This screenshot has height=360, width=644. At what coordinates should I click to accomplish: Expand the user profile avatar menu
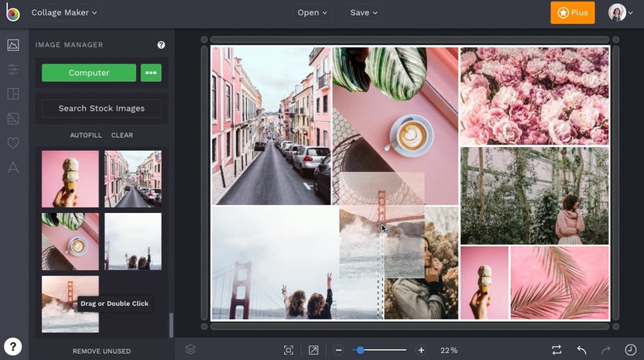point(621,12)
